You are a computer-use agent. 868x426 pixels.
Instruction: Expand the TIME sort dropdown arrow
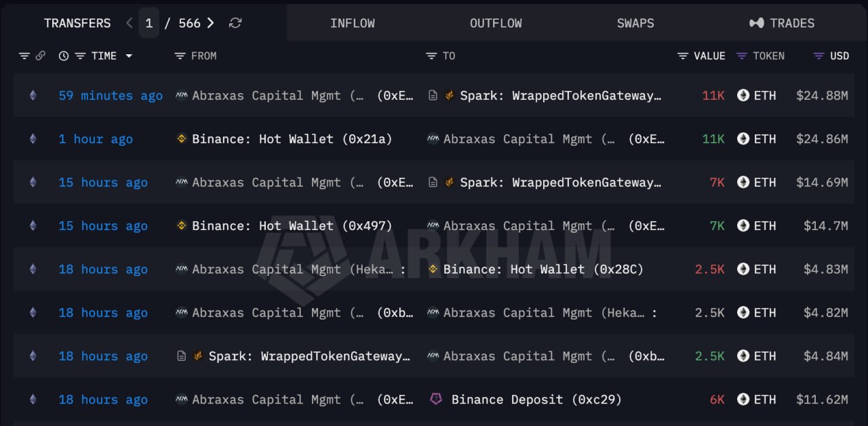pyautogui.click(x=129, y=56)
